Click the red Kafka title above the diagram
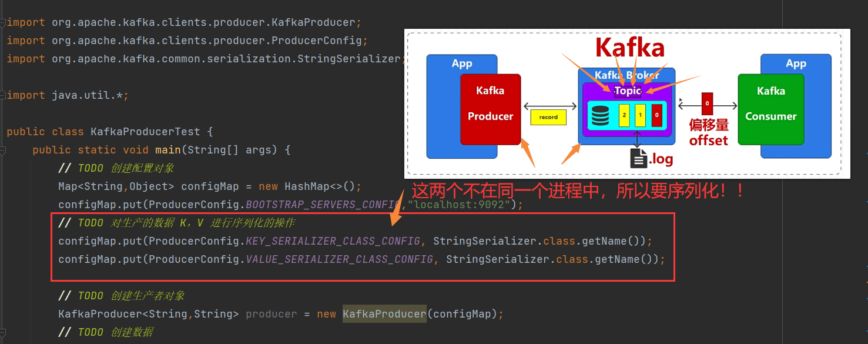Screen dimensions: 868x344 (x=629, y=48)
